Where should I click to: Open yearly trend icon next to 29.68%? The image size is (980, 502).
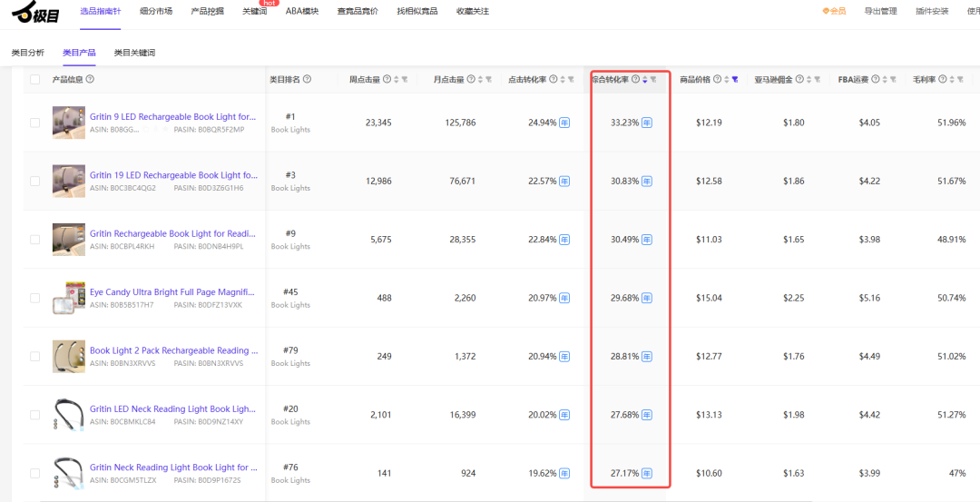click(x=647, y=298)
